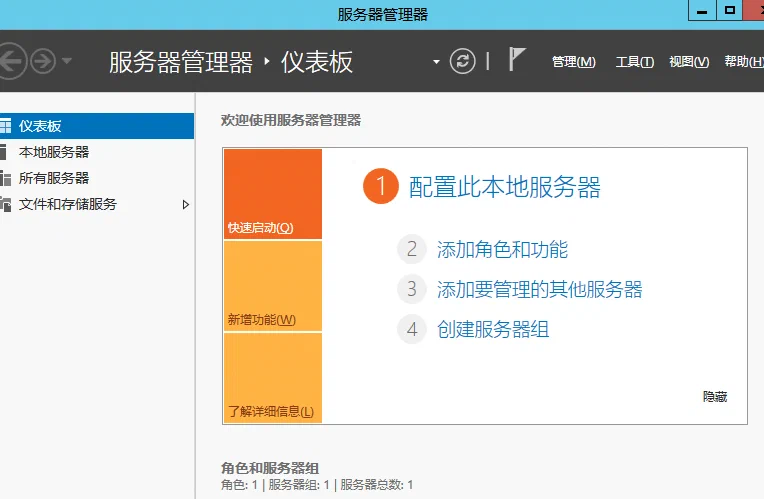Click the 添加角色和功能 link
764x499 pixels.
point(502,250)
